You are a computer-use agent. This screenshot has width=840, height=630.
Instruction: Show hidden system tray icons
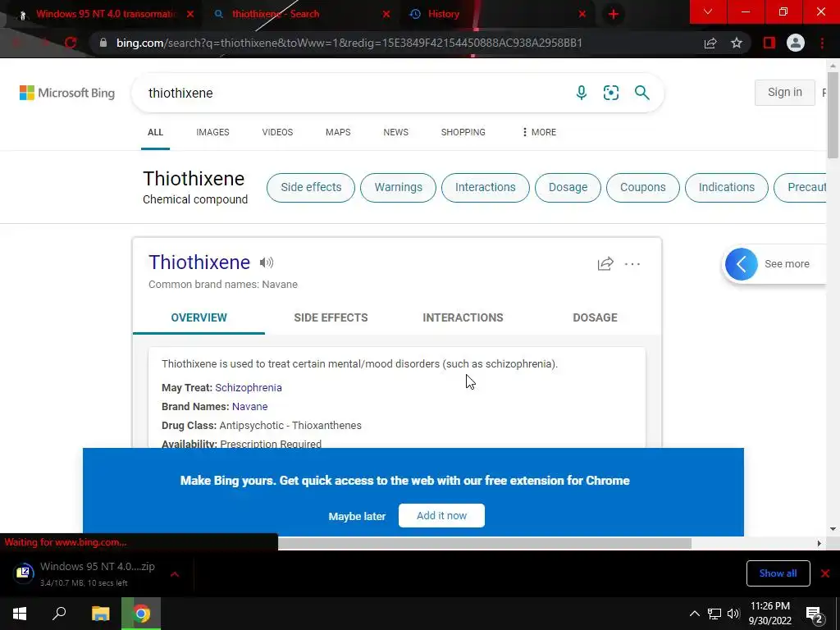click(x=694, y=614)
